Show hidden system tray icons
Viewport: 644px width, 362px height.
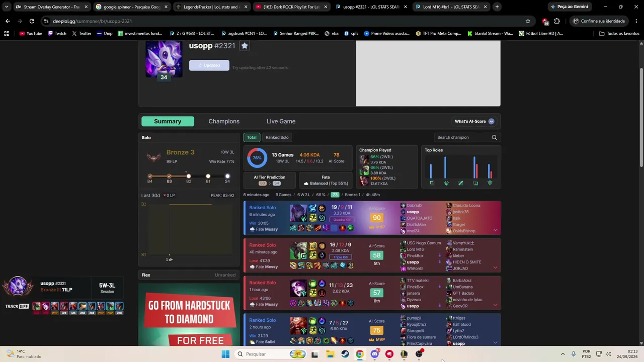point(562,354)
